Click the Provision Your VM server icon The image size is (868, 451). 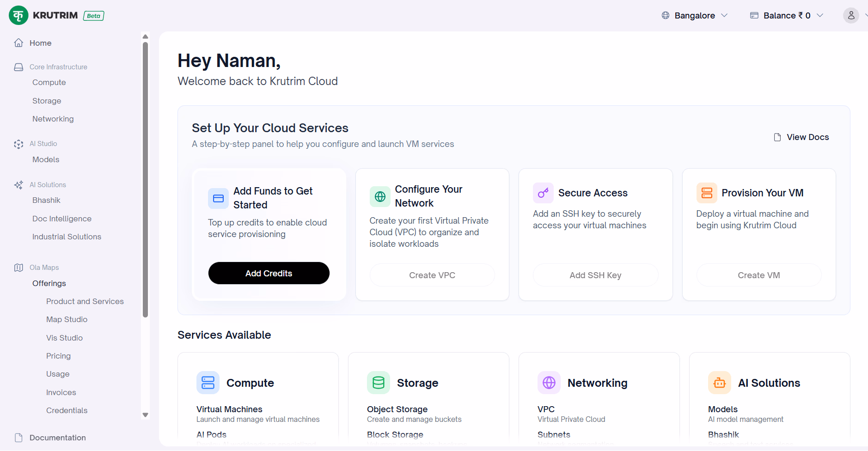pyautogui.click(x=707, y=193)
